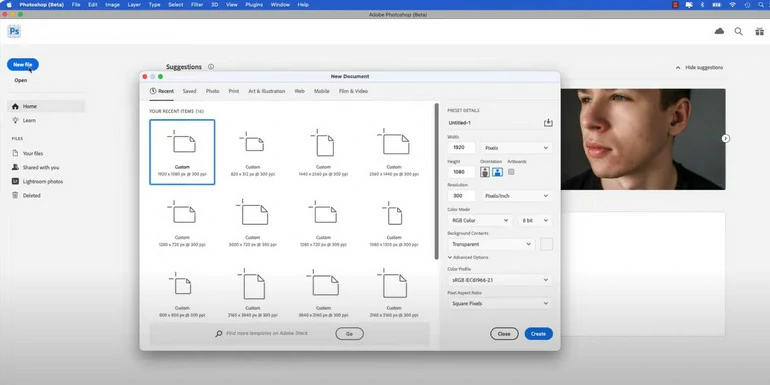This screenshot has width=770, height=385.
Task: Open the 8 bit depth dropdown
Action: 535,220
